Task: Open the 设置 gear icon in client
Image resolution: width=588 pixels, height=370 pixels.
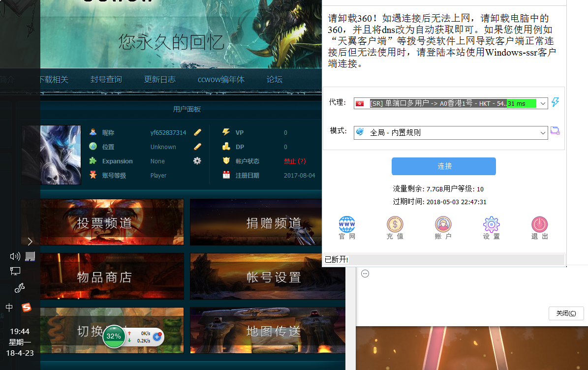Action: click(491, 224)
